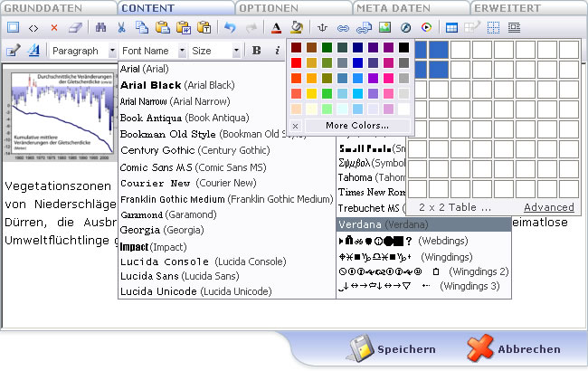Choose 'Courier New' from font list
Image resolution: width=588 pixels, height=371 pixels.
tap(188, 183)
